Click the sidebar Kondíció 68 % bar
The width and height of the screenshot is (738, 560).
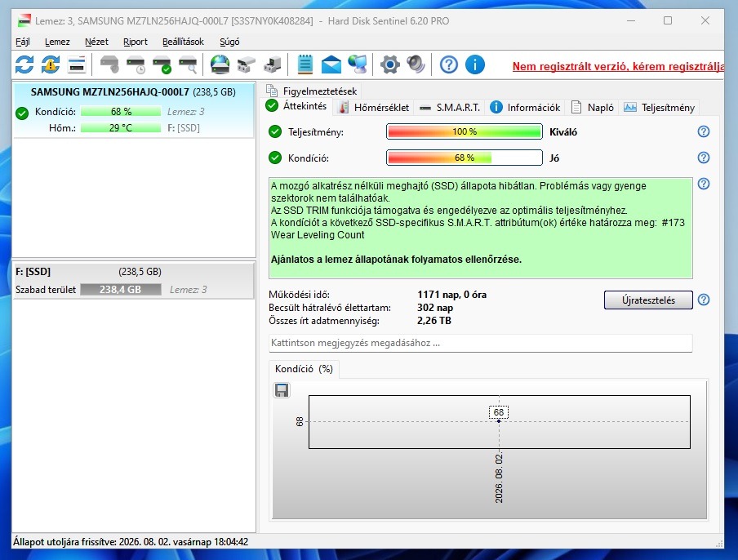121,112
